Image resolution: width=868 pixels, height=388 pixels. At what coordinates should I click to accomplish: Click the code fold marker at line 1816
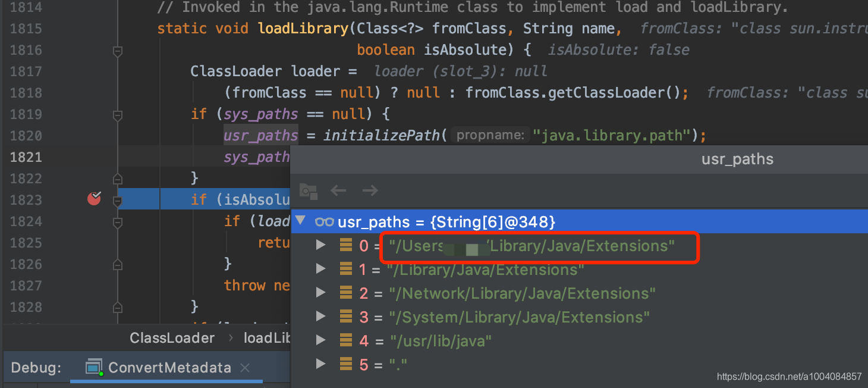pyautogui.click(x=117, y=50)
